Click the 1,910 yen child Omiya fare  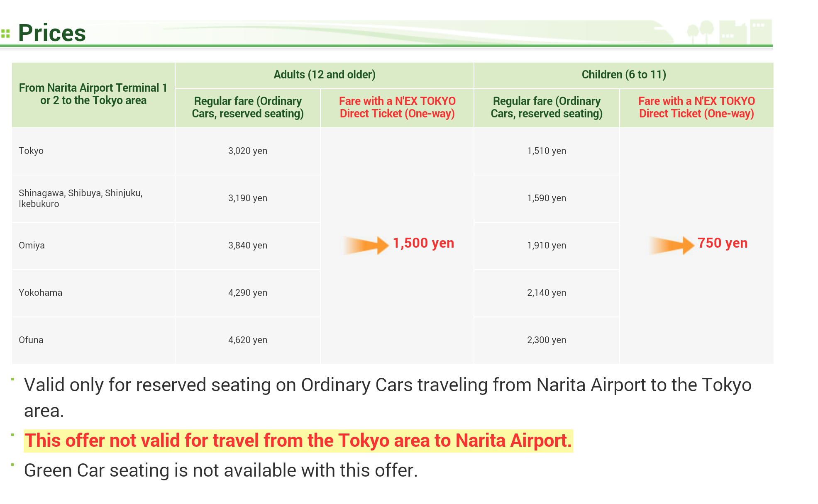point(546,246)
